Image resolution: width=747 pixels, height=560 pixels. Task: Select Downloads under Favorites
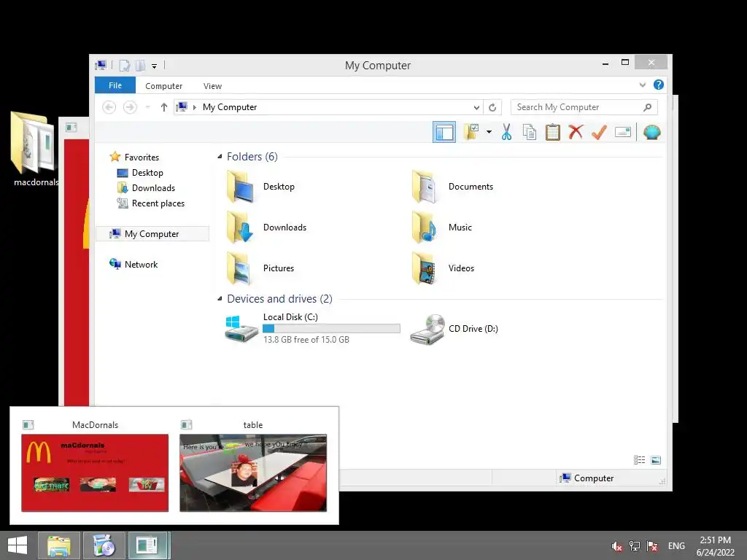point(153,187)
